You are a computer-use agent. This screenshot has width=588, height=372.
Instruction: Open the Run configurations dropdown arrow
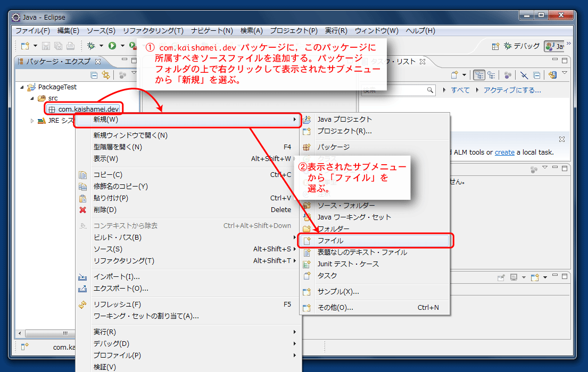pos(122,46)
